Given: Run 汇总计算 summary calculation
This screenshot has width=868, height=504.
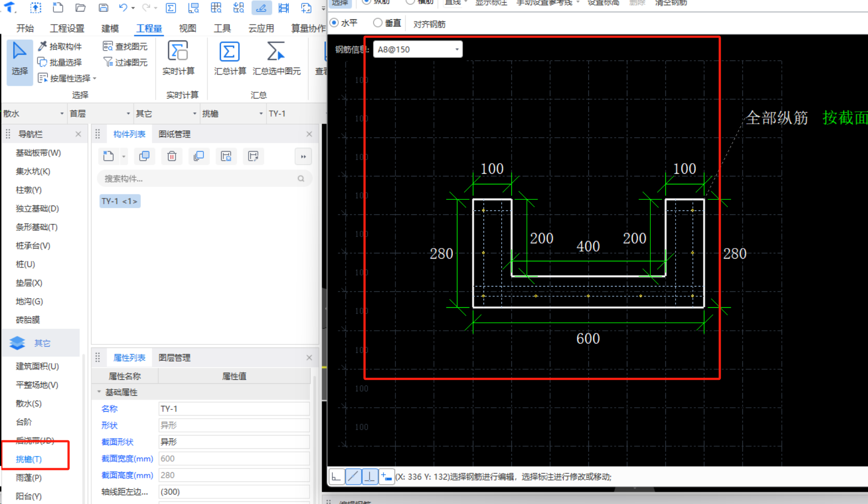Looking at the screenshot, I should pos(230,58).
